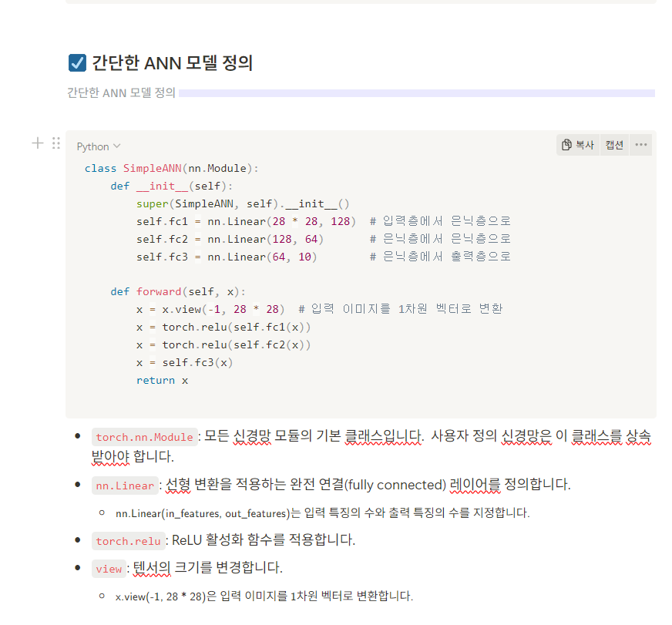Screen dimensions: 672x625
Task: Click the code line class SimpleANN(nn.Module):
Action: [x=171, y=169]
